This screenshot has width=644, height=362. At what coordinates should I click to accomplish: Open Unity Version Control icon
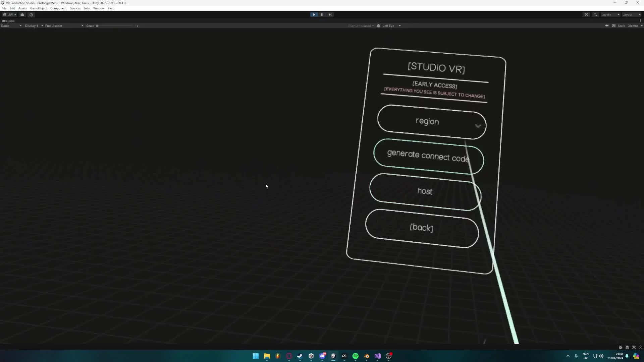click(x=31, y=15)
